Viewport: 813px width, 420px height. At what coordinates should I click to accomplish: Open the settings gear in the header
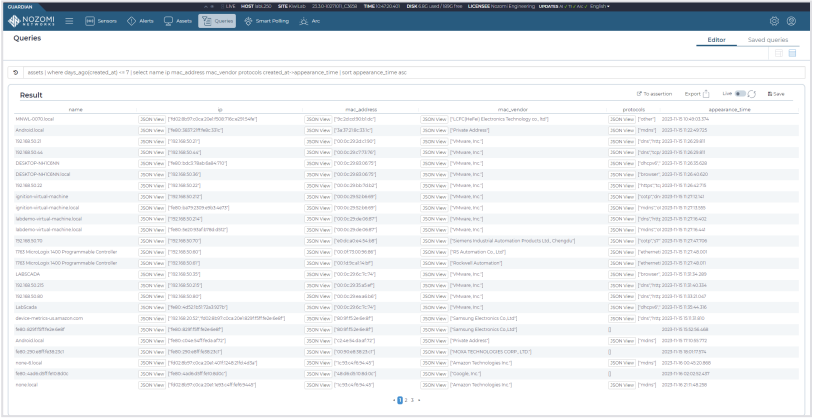(x=773, y=20)
